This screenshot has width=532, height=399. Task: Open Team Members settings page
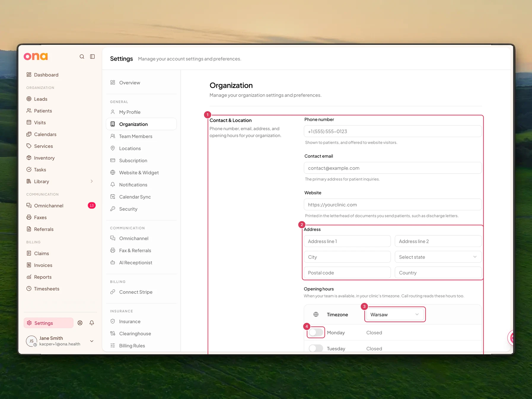[x=141, y=136]
